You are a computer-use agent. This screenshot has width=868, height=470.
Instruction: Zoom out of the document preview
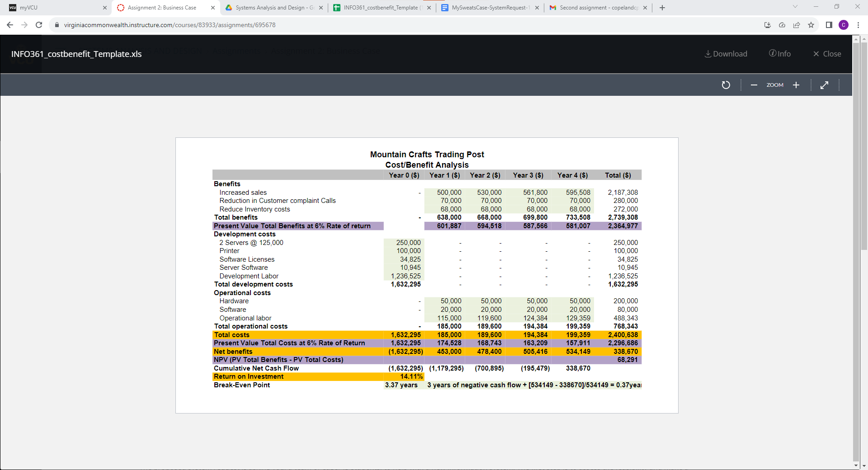tap(754, 85)
